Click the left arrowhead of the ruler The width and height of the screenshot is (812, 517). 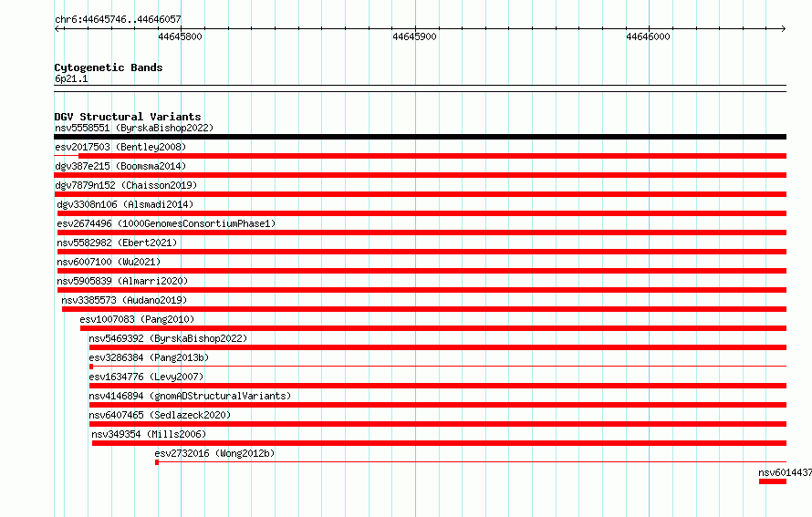(x=57, y=28)
